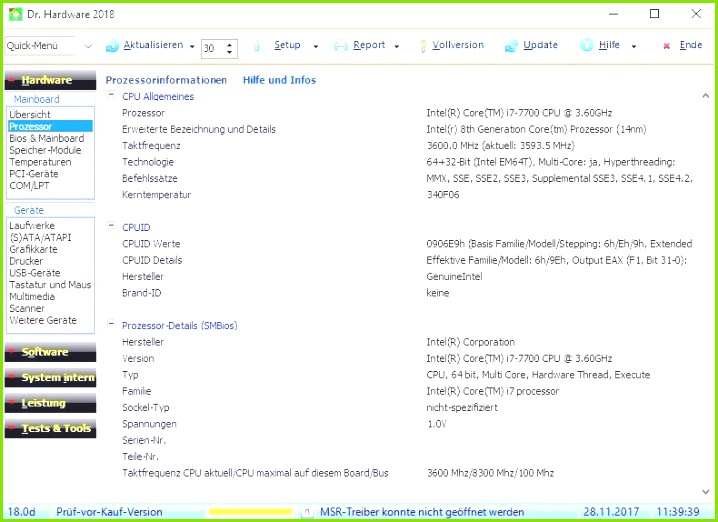
Task: Select Grafikkarte entry
Action: click(x=33, y=250)
